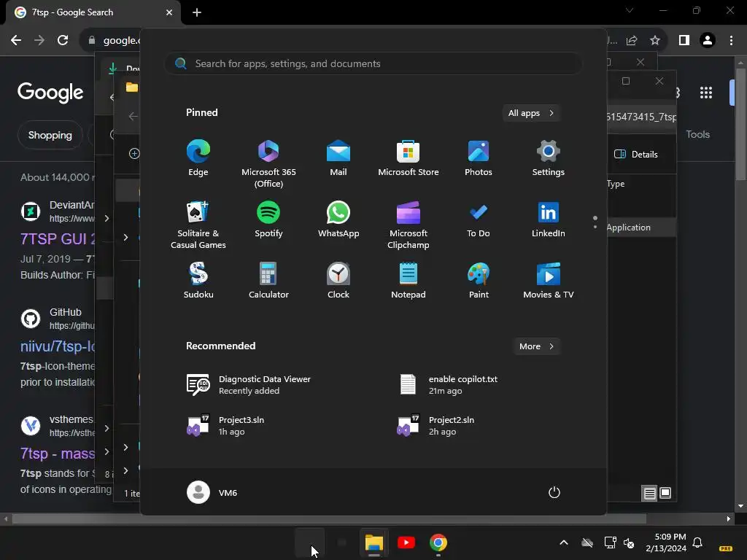Open Diagnostic Data Viewer recommendation
The height and width of the screenshot is (560, 747).
tap(249, 385)
